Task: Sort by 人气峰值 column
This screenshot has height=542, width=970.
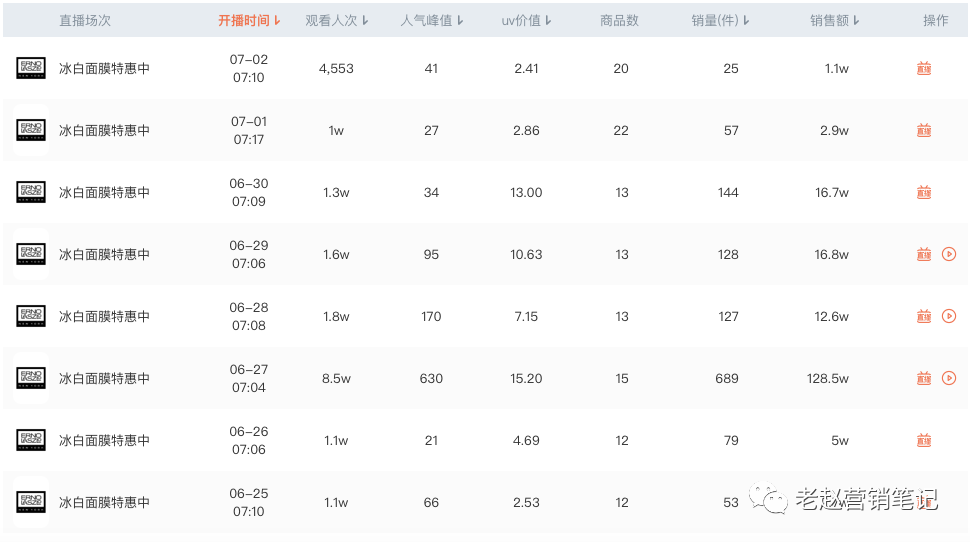Action: tap(432, 21)
